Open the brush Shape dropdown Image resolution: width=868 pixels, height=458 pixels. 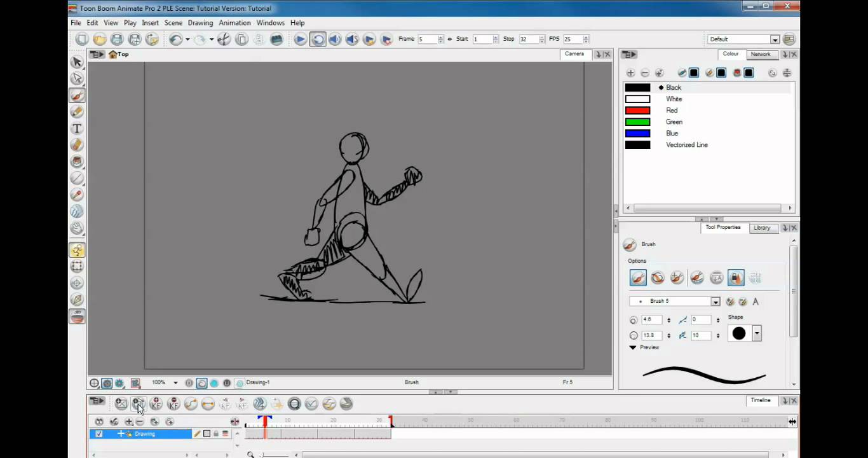pos(757,333)
